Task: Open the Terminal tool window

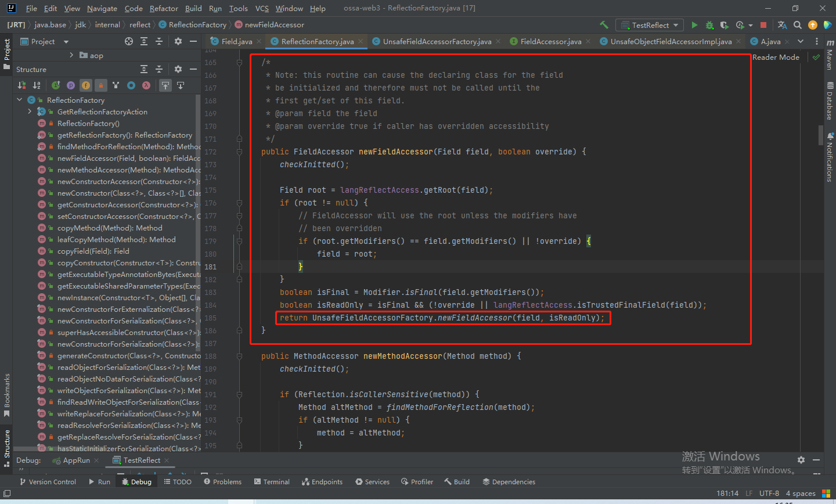Action: [x=272, y=482]
